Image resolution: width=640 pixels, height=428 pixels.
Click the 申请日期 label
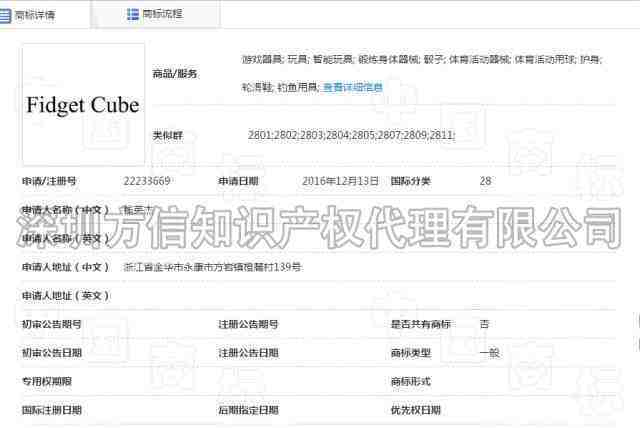point(238,181)
